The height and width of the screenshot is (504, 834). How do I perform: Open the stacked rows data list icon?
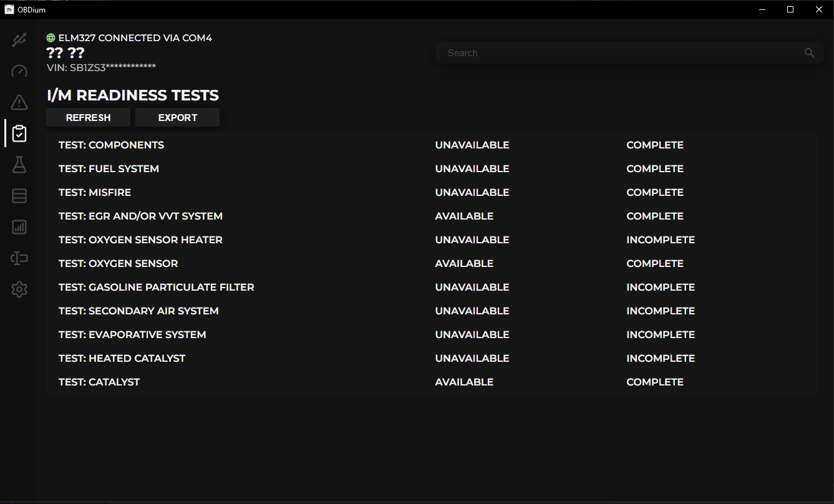[19, 196]
